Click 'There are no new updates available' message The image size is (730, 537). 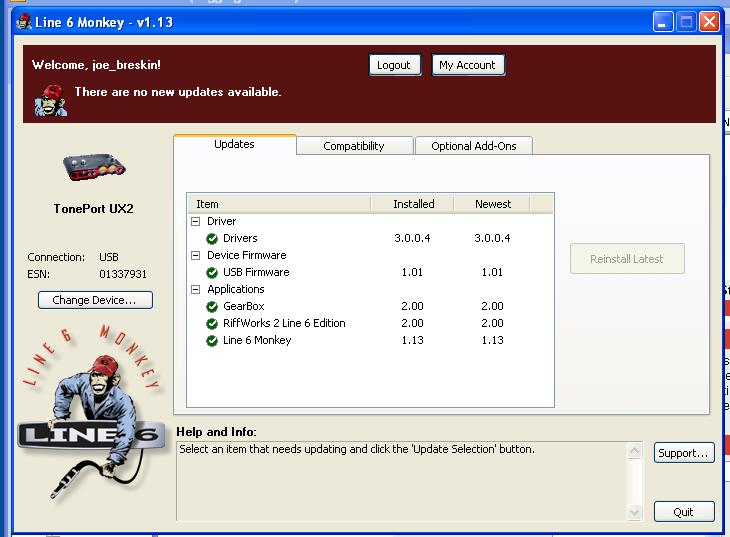click(178, 92)
